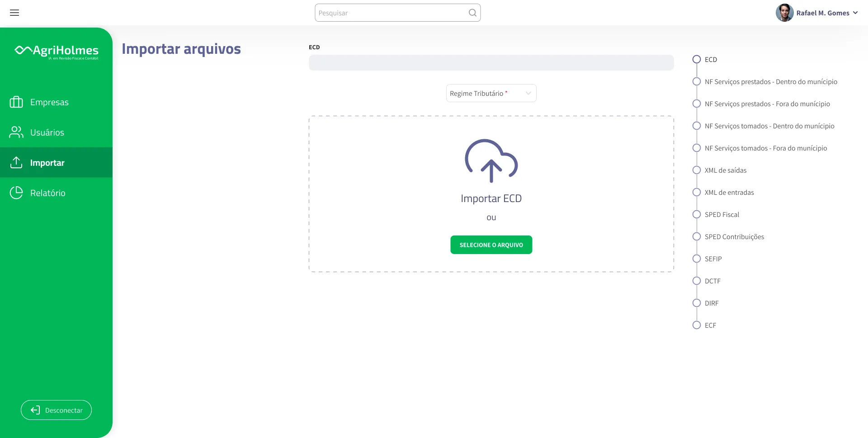Click the Desconectar button
This screenshot has height=438, width=868.
pos(56,410)
